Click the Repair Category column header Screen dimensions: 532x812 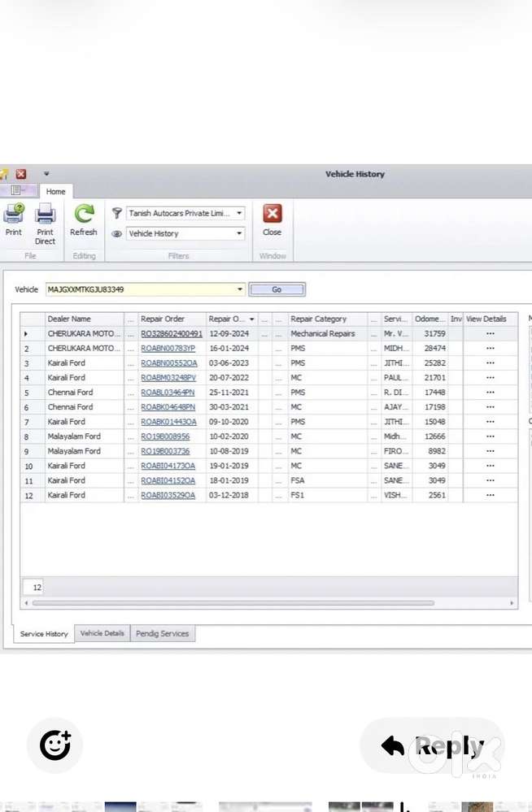(x=328, y=319)
